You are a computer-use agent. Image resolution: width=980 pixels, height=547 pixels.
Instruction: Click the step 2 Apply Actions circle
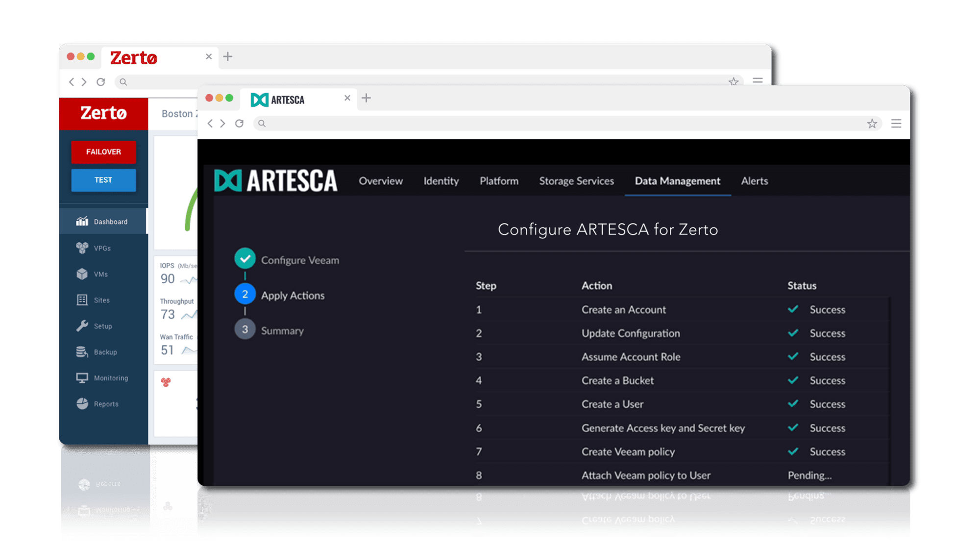tap(245, 294)
